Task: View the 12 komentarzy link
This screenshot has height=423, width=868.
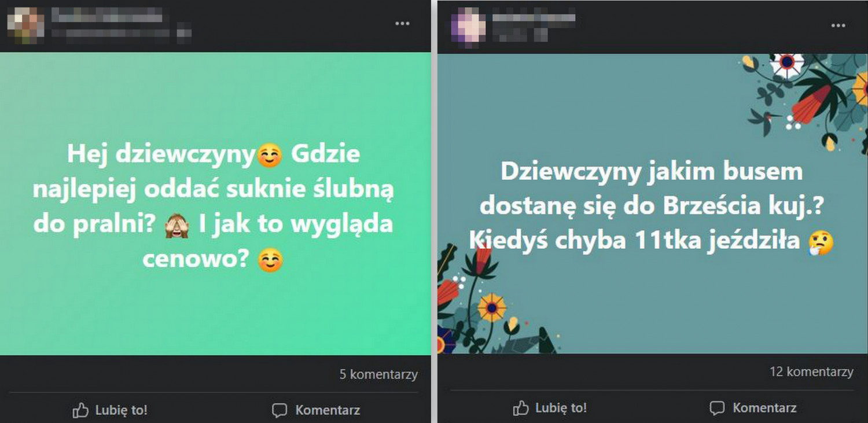Action: click(x=811, y=371)
